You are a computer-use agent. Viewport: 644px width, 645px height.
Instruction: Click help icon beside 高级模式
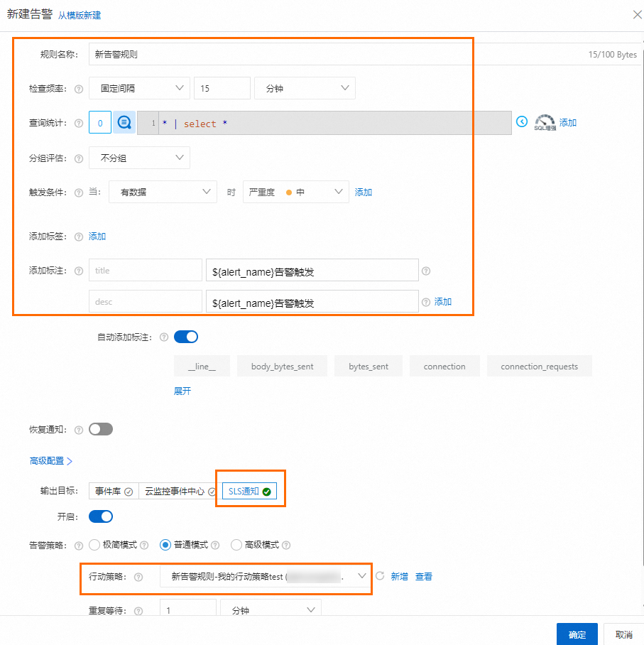tap(286, 545)
